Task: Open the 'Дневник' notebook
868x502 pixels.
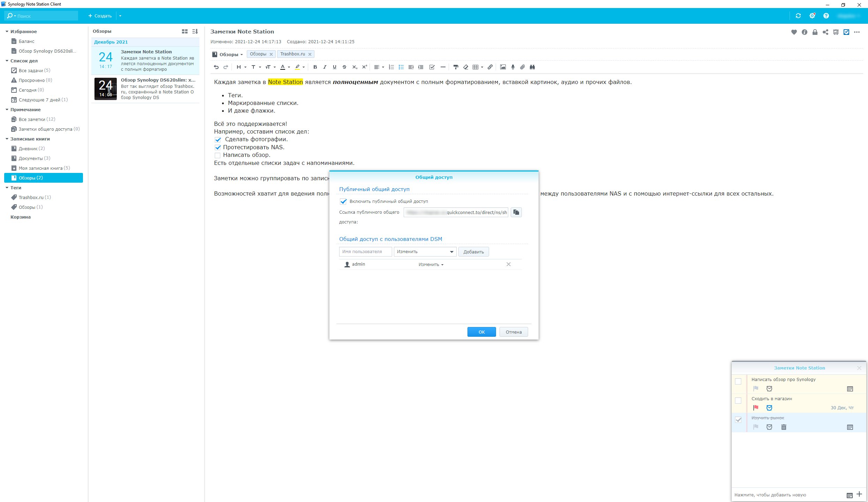Action: (31, 149)
